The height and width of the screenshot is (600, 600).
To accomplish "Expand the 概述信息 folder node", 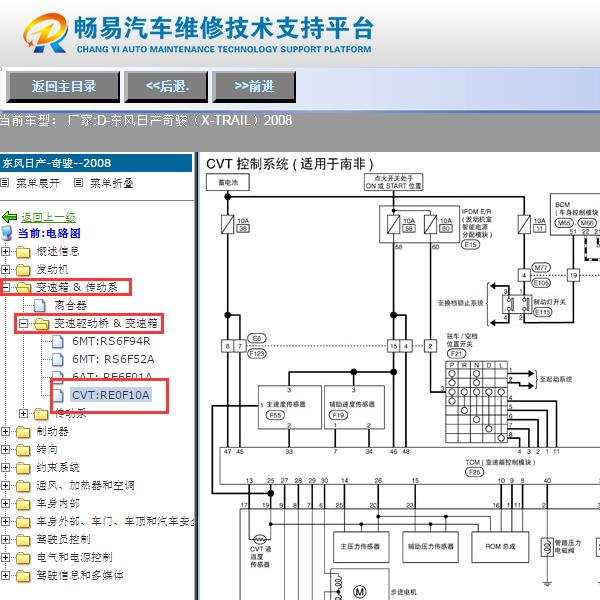I will click(5, 251).
